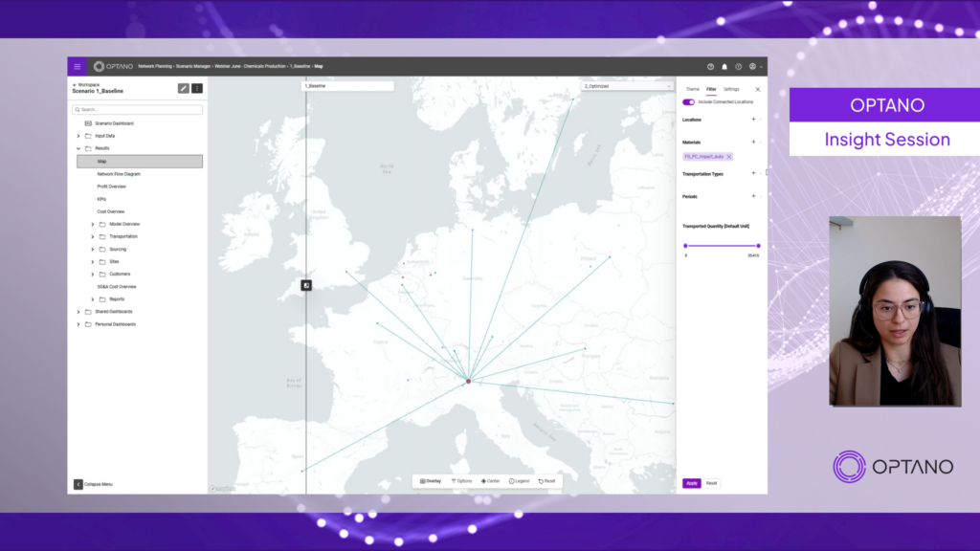Open Cost Overview
The image size is (980, 551).
pos(111,211)
